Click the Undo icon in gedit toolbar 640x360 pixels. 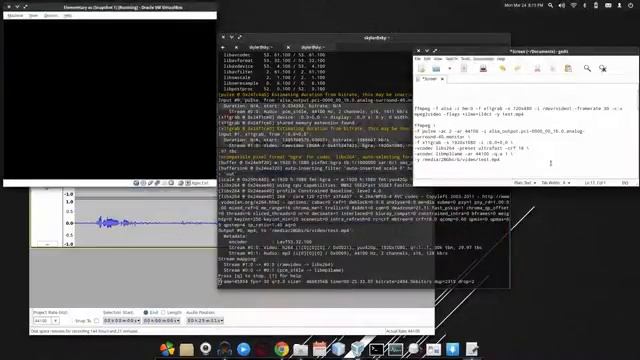point(502,69)
